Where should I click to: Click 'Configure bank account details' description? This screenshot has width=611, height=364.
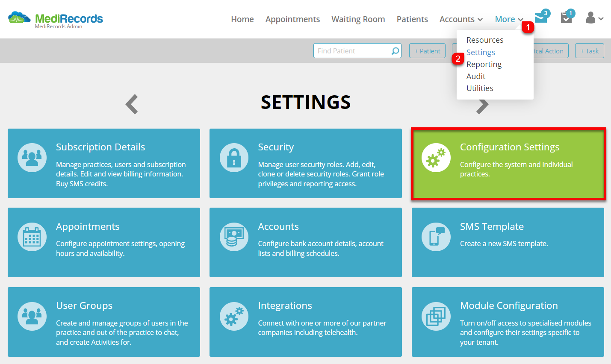pos(321,248)
